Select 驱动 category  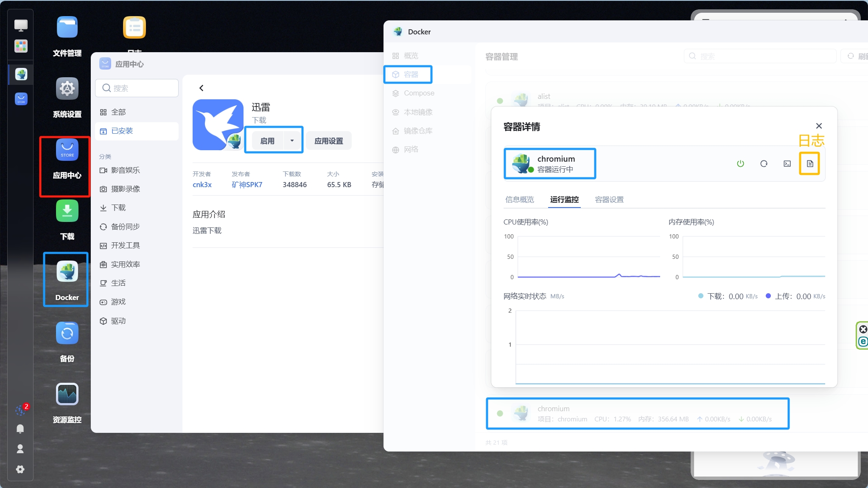tap(137, 321)
